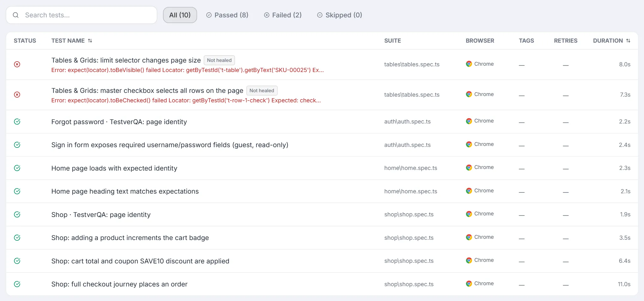Click passed icon for Home page heading test
The height and width of the screenshot is (301, 644).
[x=17, y=191]
